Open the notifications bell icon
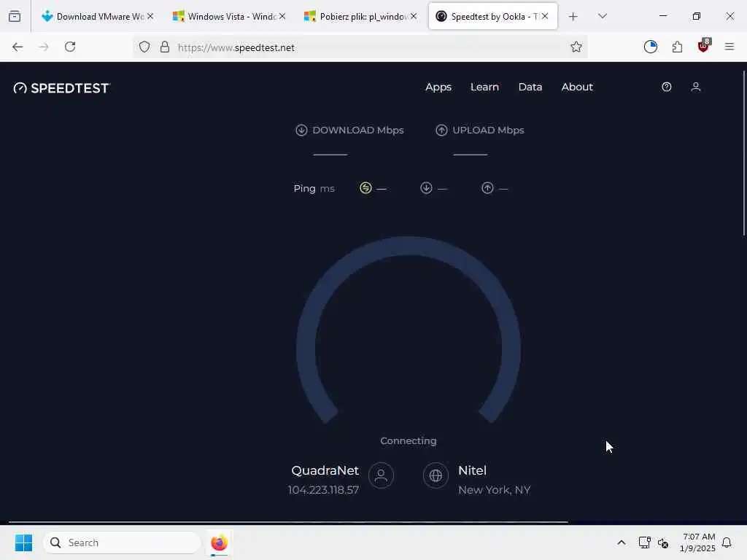Screen dimensions: 747x560 click(x=727, y=542)
